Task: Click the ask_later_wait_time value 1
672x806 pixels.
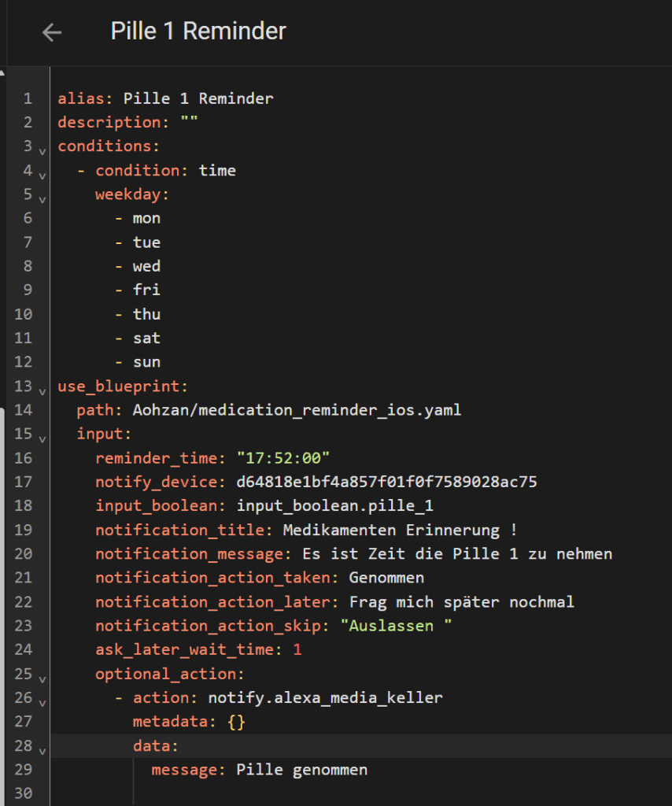Action: (297, 649)
